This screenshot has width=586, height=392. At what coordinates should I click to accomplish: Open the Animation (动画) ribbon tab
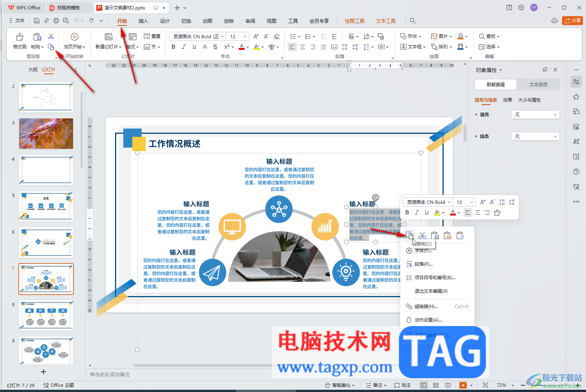point(207,21)
